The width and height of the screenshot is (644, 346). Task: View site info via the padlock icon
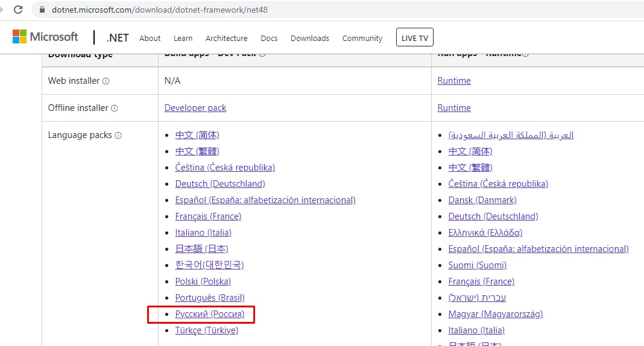(42, 10)
